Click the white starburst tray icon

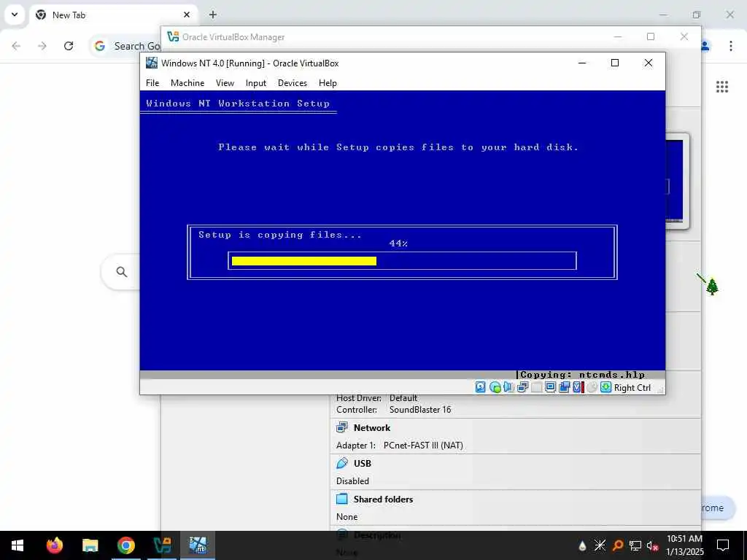[x=600, y=545]
